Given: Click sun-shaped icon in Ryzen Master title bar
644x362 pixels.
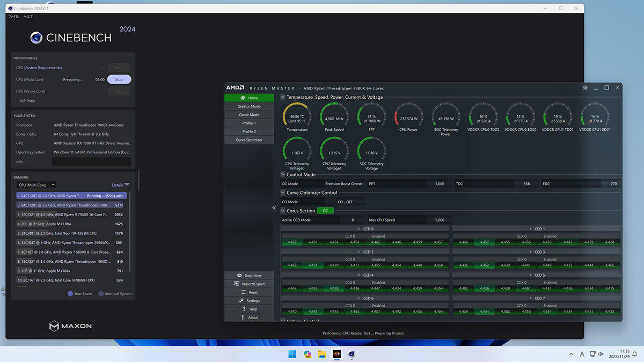Looking at the screenshot, I should tap(584, 87).
